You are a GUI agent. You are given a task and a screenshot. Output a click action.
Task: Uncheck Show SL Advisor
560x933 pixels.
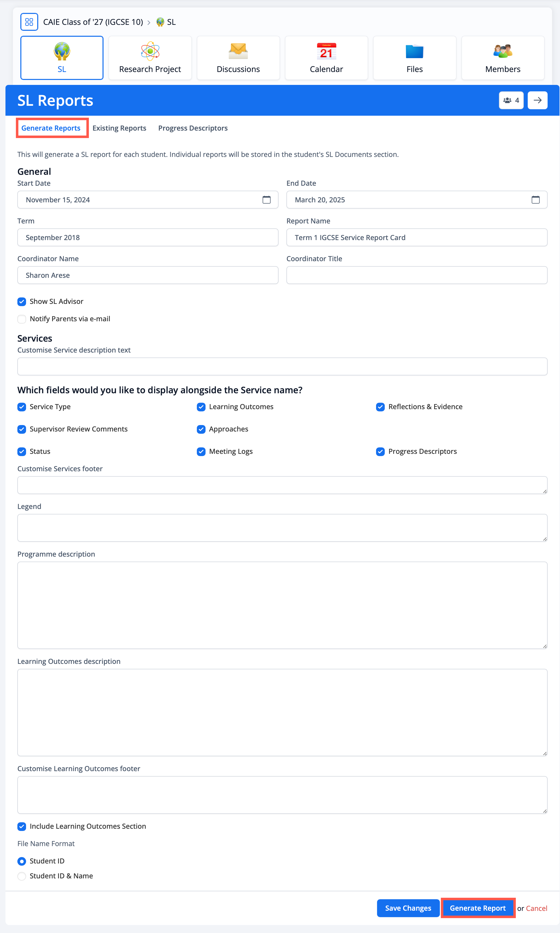pyautogui.click(x=22, y=302)
